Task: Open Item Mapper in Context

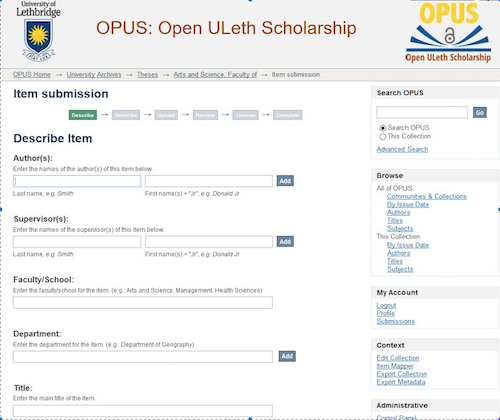Action: pyautogui.click(x=395, y=366)
